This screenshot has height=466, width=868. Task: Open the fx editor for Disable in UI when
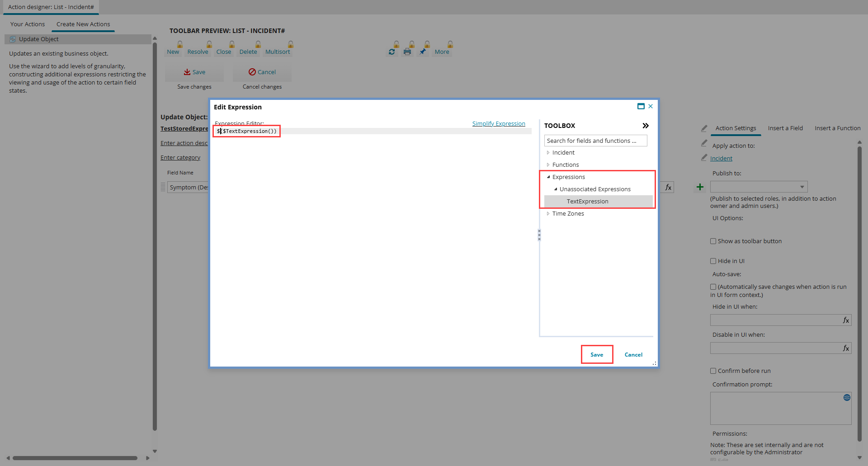(846, 348)
